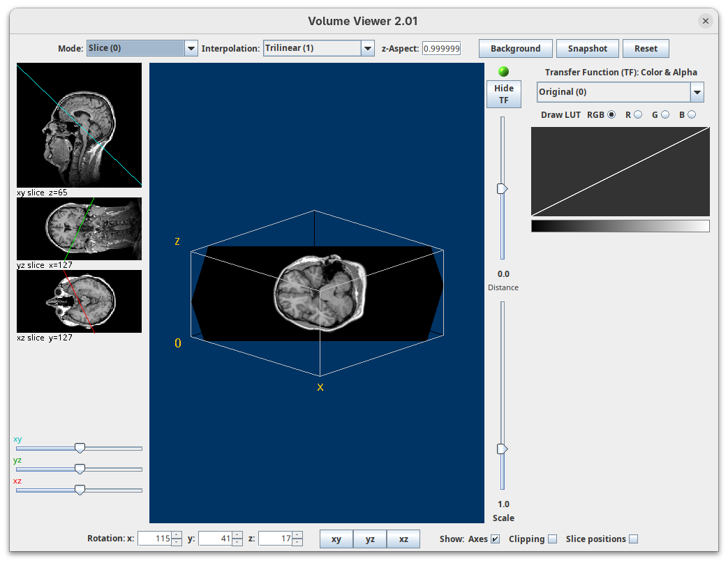Enable Slice positions checkbox
The image size is (728, 563).
[x=633, y=539]
